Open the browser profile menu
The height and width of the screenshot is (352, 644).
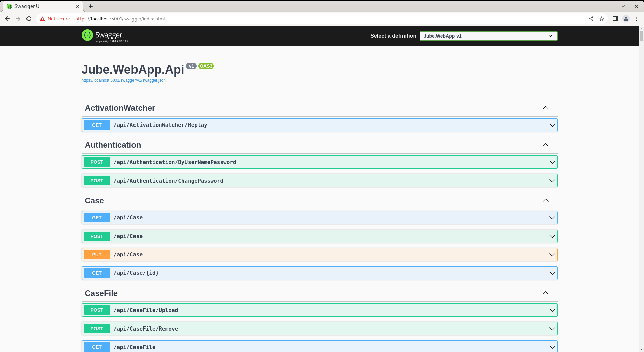[626, 19]
